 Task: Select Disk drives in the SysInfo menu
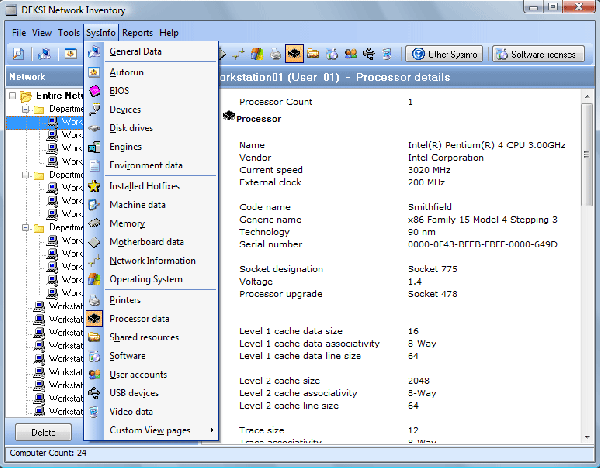point(131,128)
